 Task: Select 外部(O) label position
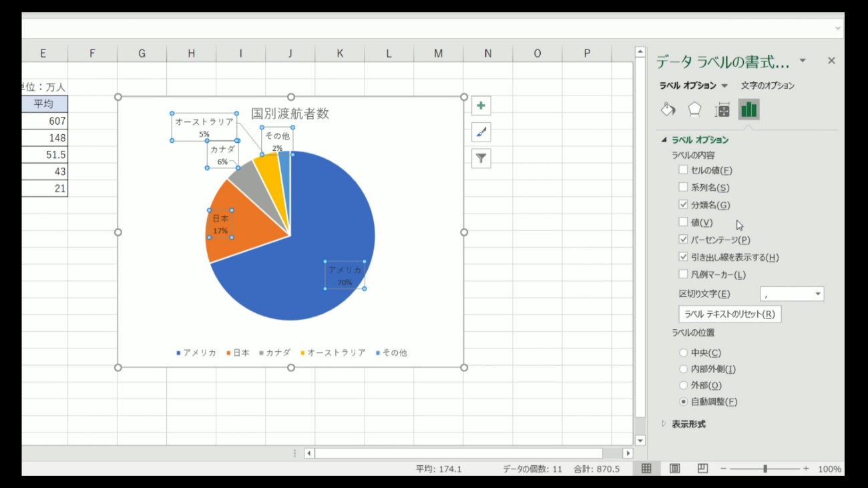[683, 385]
